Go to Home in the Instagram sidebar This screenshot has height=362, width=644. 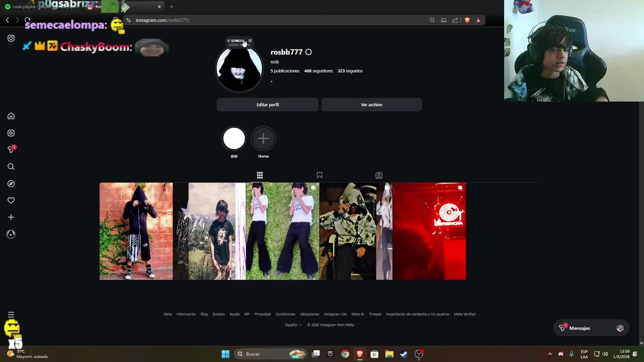(11, 116)
